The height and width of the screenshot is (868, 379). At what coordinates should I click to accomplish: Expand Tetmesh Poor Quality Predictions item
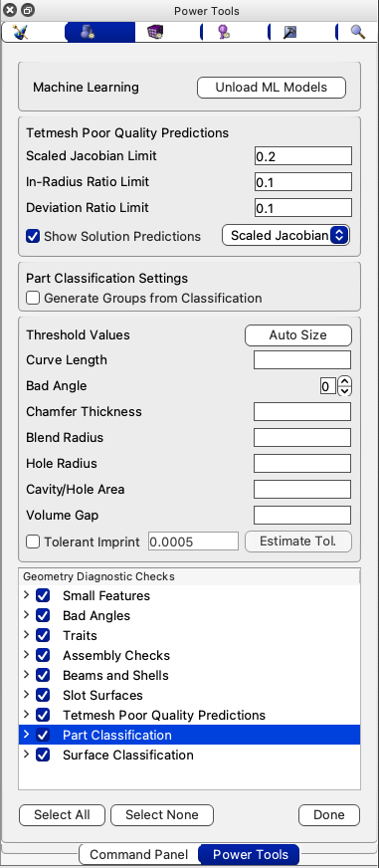(26, 715)
